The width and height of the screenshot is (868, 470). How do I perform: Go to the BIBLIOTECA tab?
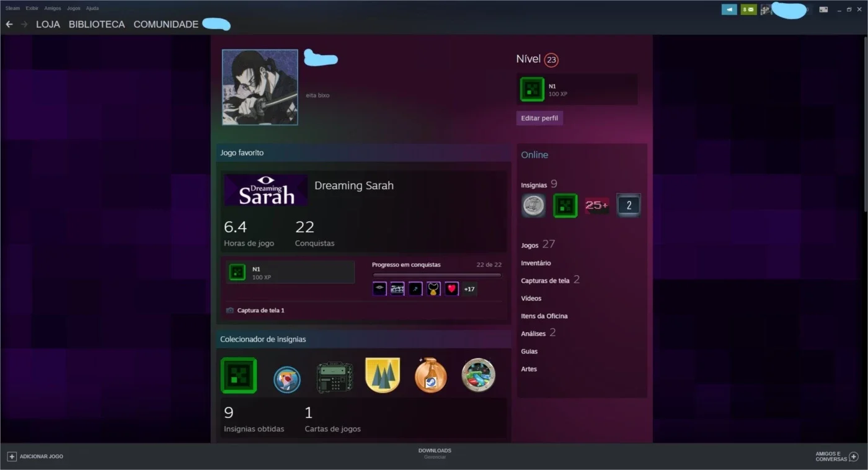coord(97,24)
